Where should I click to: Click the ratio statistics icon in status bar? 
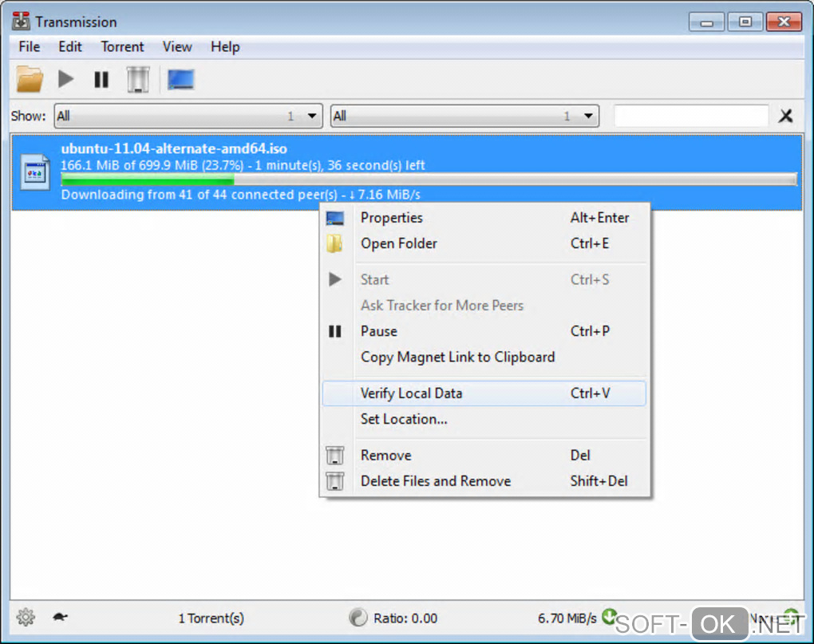coord(358,617)
